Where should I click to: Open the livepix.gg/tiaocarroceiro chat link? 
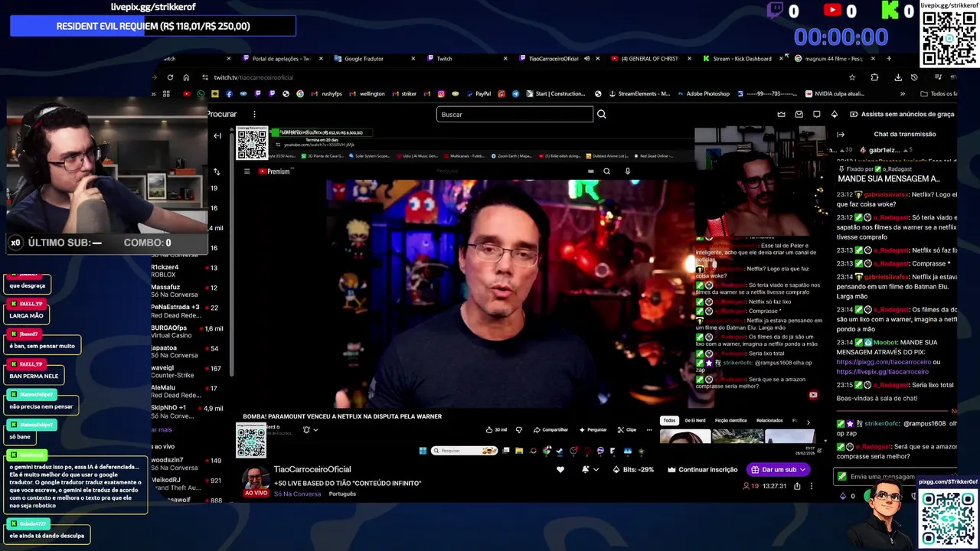[882, 372]
